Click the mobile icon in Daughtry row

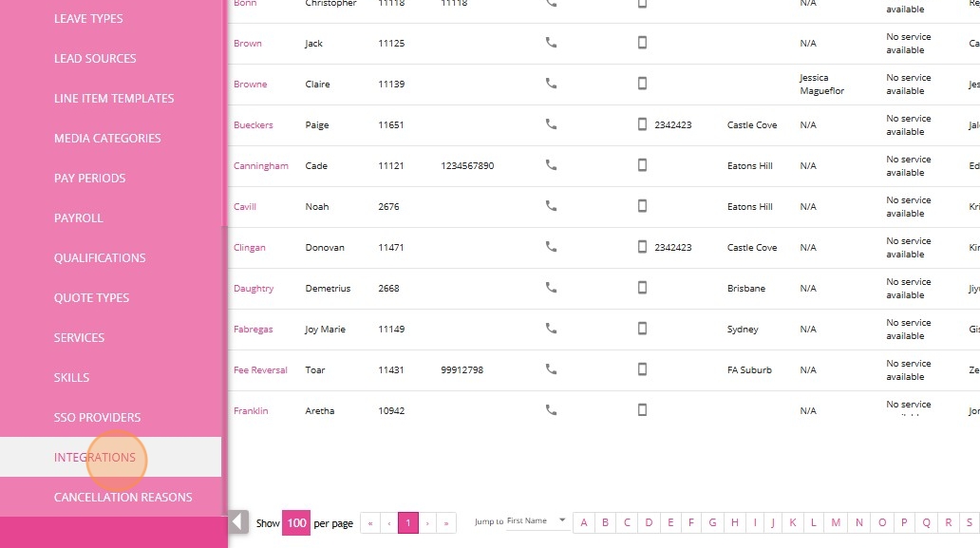[642, 288]
